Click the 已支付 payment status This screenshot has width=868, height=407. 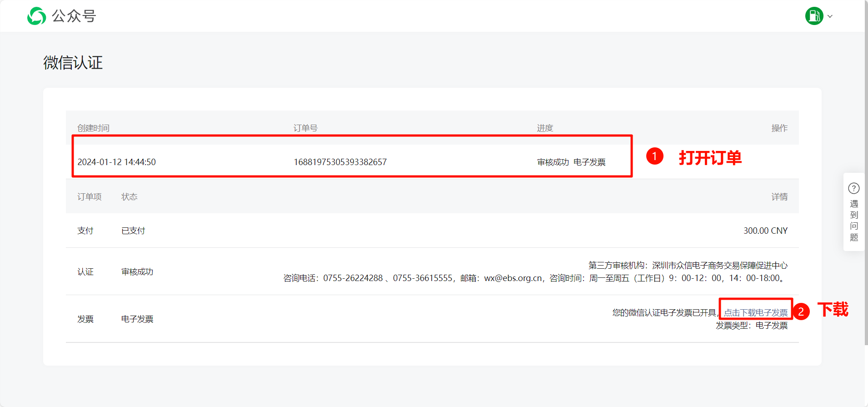coord(133,231)
